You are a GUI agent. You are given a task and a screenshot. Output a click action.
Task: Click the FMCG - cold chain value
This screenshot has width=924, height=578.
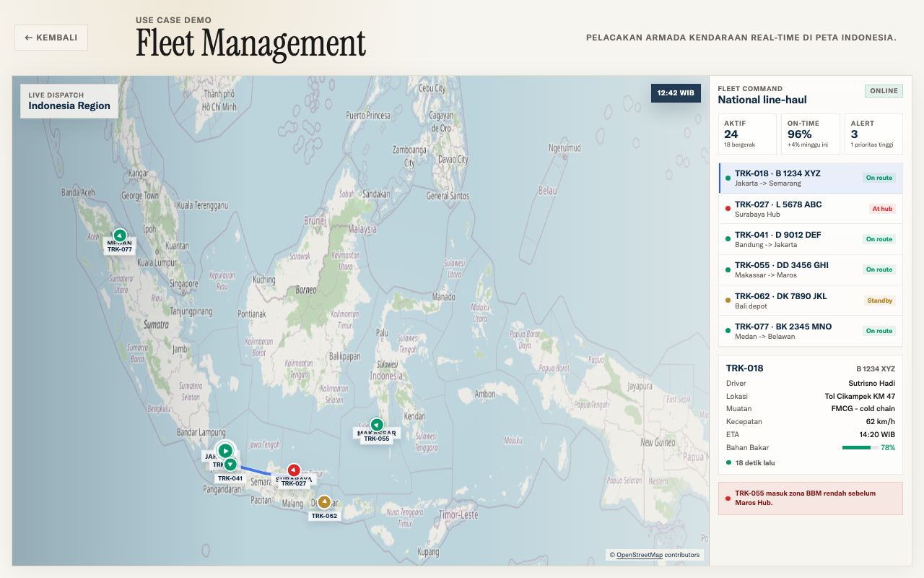pyautogui.click(x=863, y=409)
